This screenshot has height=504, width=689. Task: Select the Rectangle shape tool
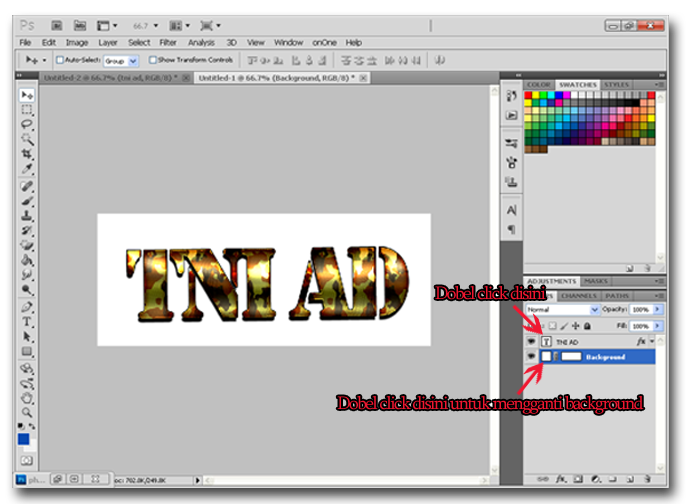point(27,352)
